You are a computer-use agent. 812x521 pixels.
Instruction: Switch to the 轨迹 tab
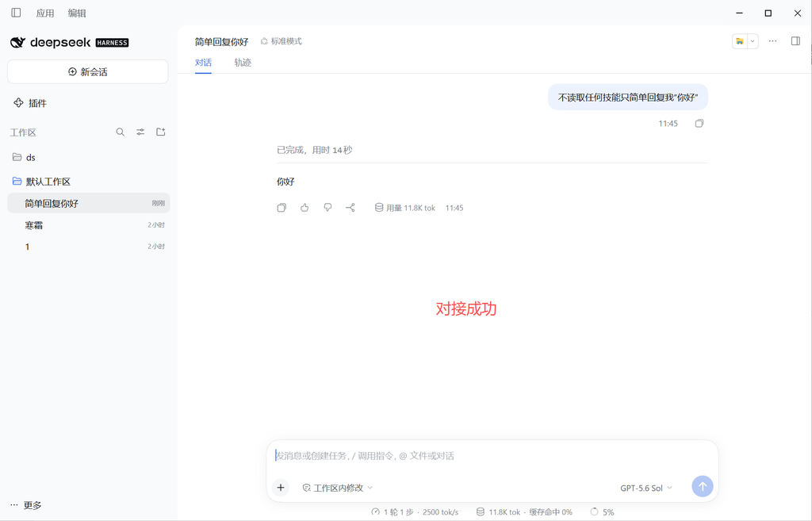pyautogui.click(x=243, y=63)
